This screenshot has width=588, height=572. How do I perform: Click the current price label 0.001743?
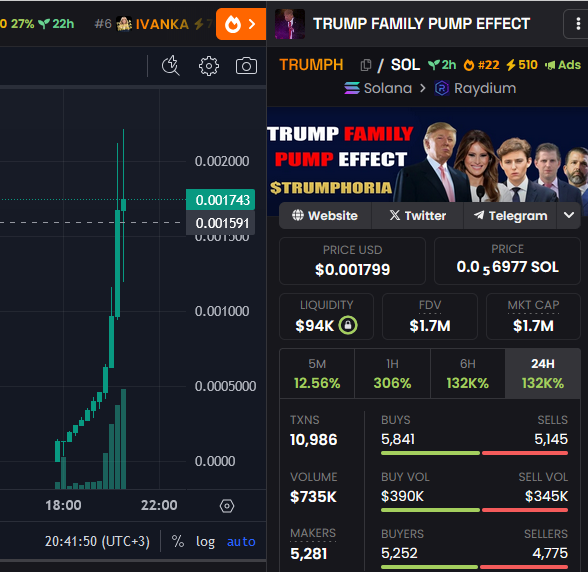(x=220, y=200)
